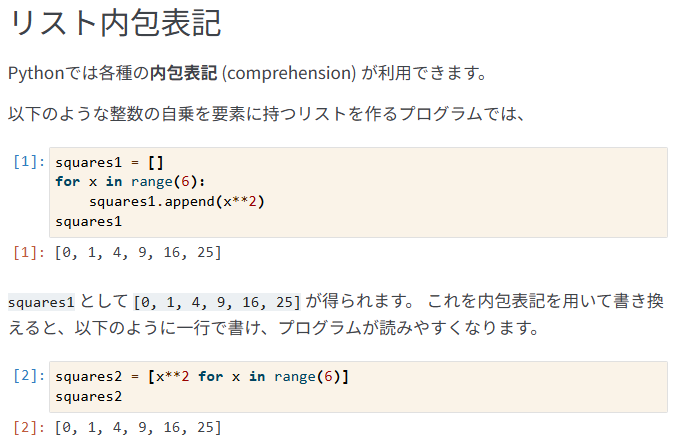Click the paragraph starting with 以下のような整数
Viewport: 688px width, 446px height.
point(266,114)
